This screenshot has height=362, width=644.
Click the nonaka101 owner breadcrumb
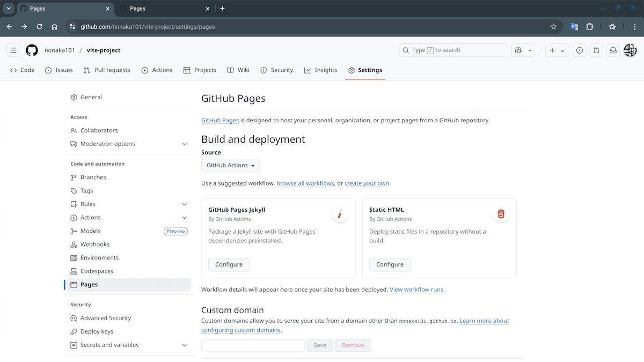(60, 50)
